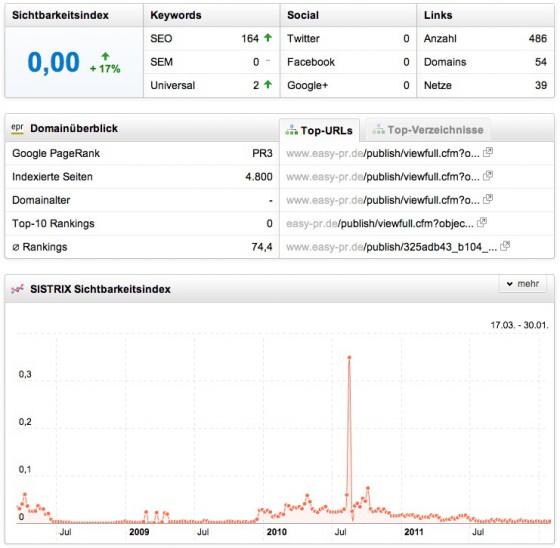
Task: Click the PR3 PageRank value
Action: (262, 153)
